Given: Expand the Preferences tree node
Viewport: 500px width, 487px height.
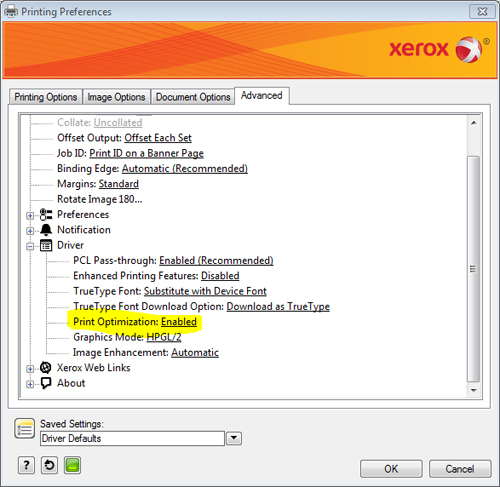Looking at the screenshot, I should (30, 216).
